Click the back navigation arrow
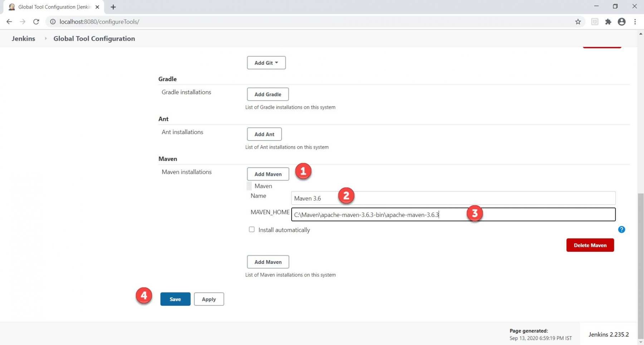 coord(9,21)
